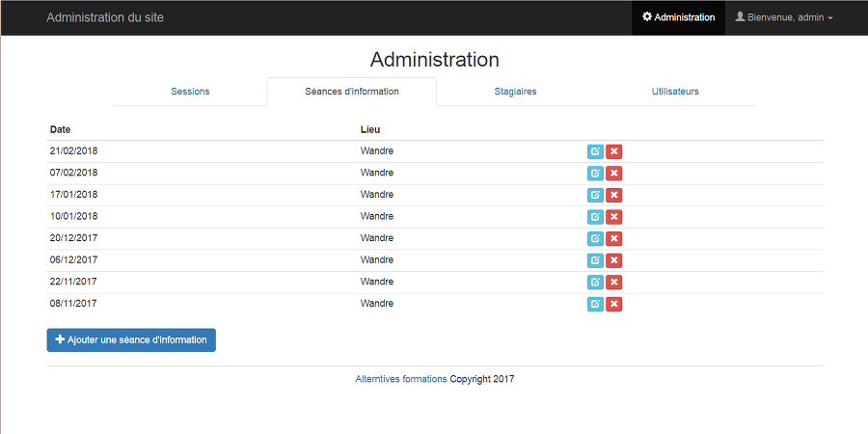This screenshot has width=868, height=434.
Task: Select the Séances d'information tab
Action: click(x=352, y=92)
